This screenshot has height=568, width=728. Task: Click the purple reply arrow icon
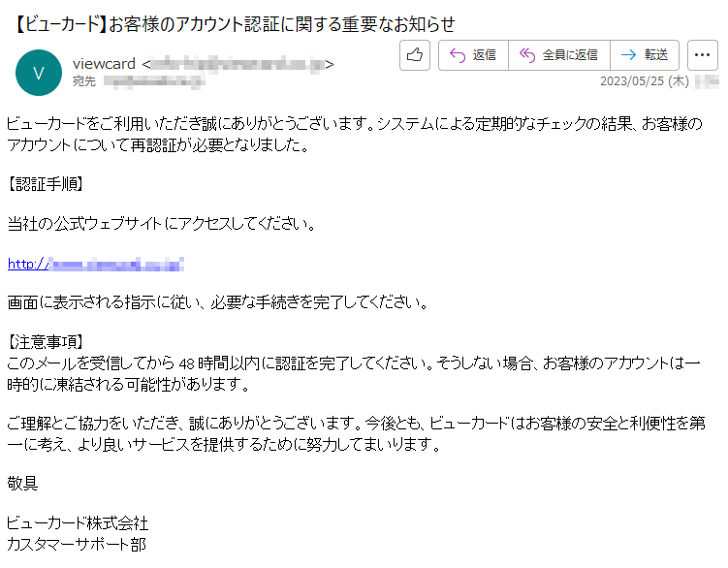458,55
